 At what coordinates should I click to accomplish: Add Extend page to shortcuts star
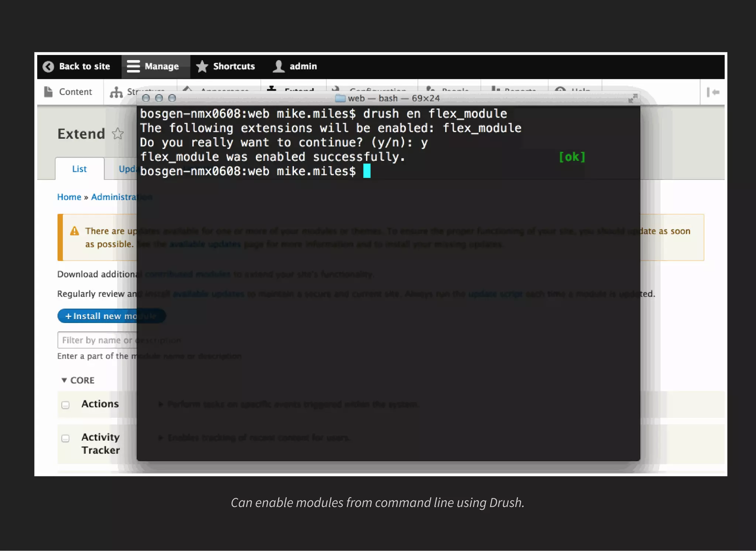[x=118, y=134]
